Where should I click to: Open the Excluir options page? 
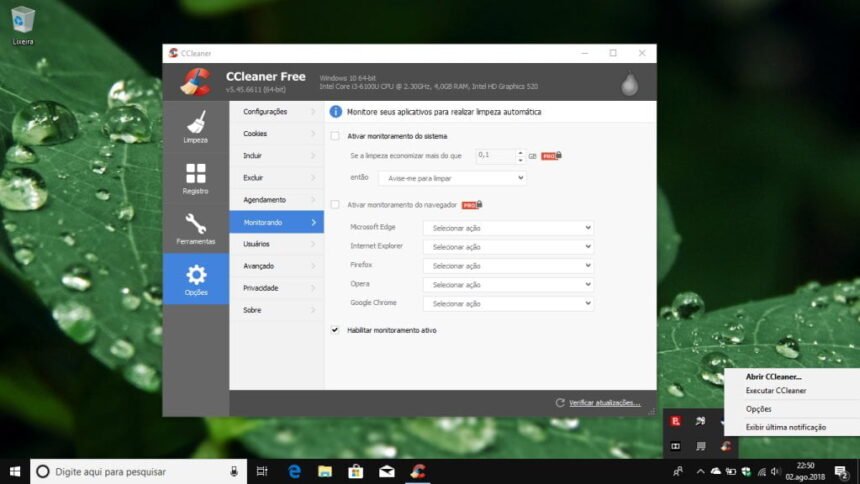click(x=276, y=178)
